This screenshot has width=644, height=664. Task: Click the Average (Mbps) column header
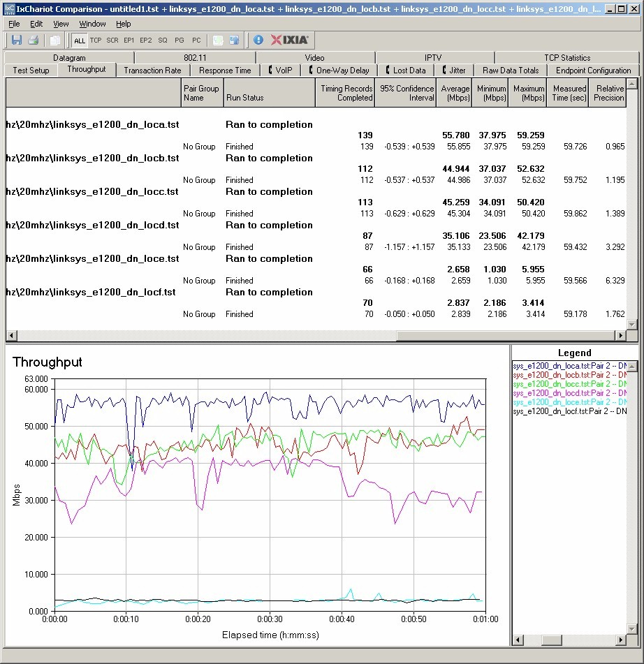coord(455,93)
